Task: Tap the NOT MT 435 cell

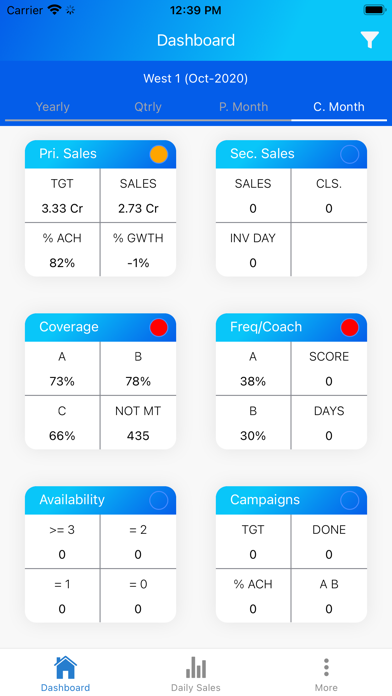Action: (x=138, y=423)
